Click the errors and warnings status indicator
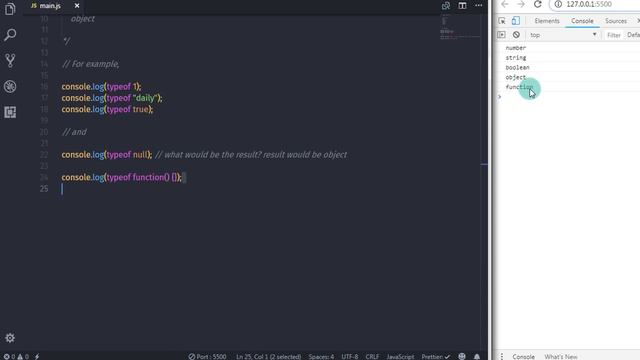 click(x=16, y=356)
